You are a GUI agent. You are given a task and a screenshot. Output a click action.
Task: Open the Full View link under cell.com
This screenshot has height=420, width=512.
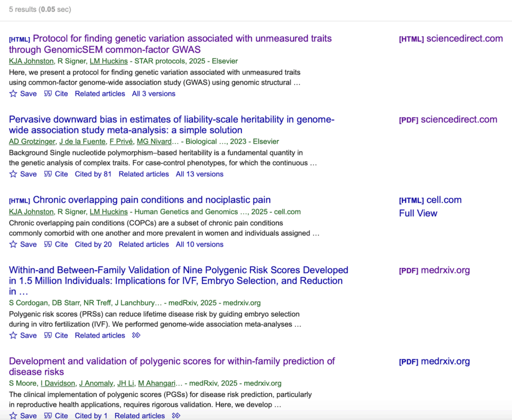coord(418,213)
